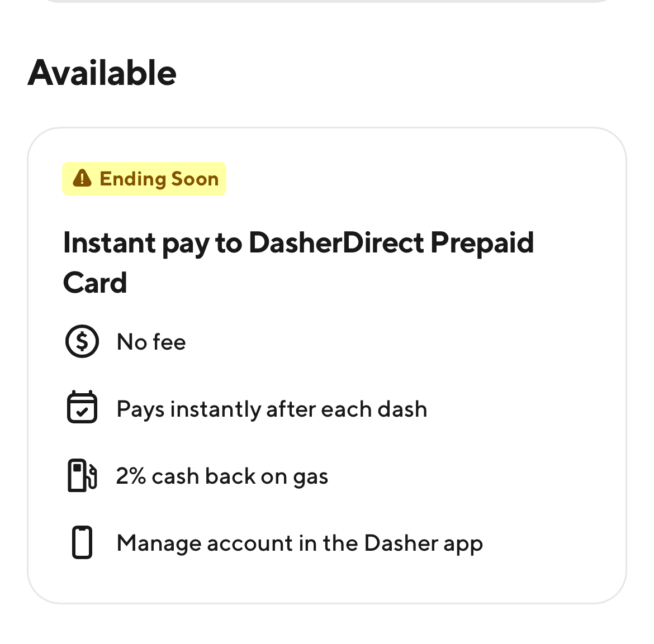
Task: Tap the word gas in cash back line
Action: click(x=310, y=478)
